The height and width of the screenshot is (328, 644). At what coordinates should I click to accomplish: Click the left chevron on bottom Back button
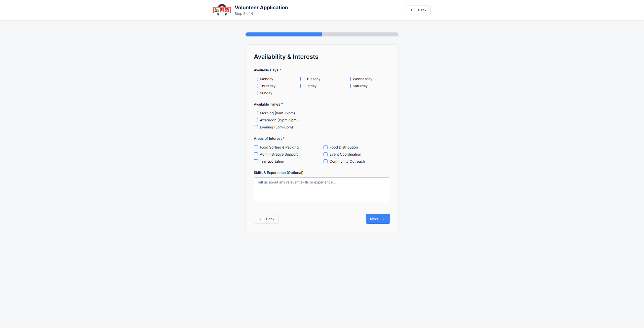tap(260, 219)
